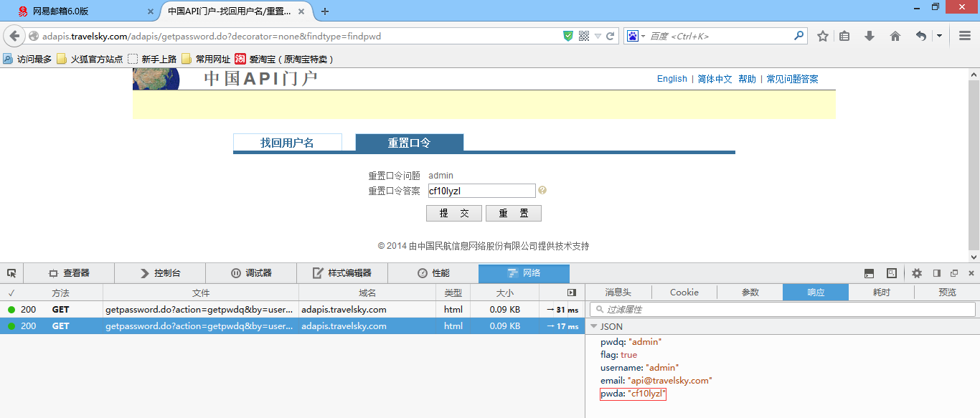Open the QR code icon in the address bar

pyautogui.click(x=584, y=36)
